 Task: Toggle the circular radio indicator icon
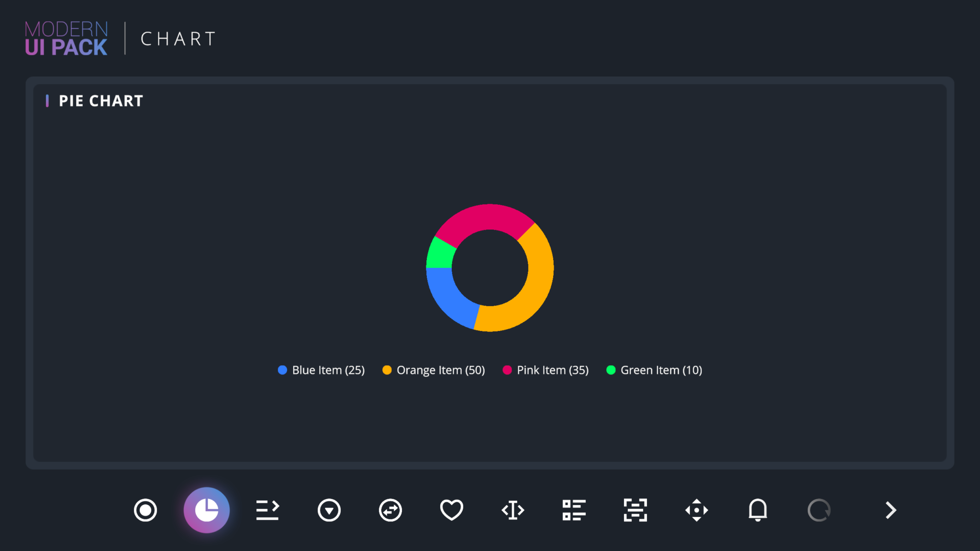145,510
